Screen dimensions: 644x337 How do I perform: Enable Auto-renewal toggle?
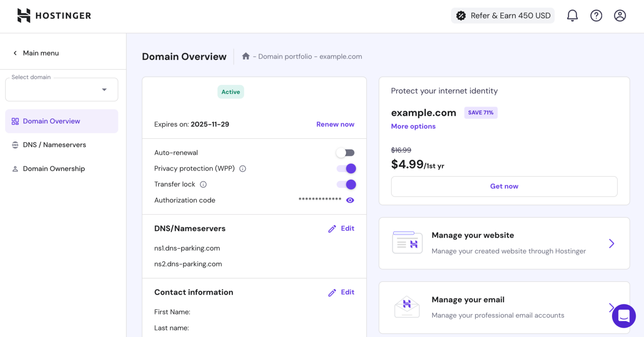pos(345,152)
